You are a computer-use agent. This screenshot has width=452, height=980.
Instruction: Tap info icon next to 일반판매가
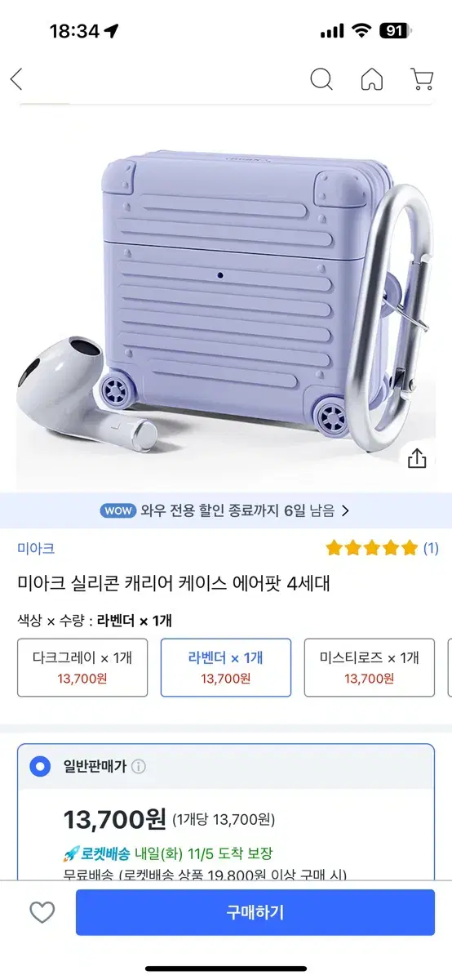click(x=139, y=767)
